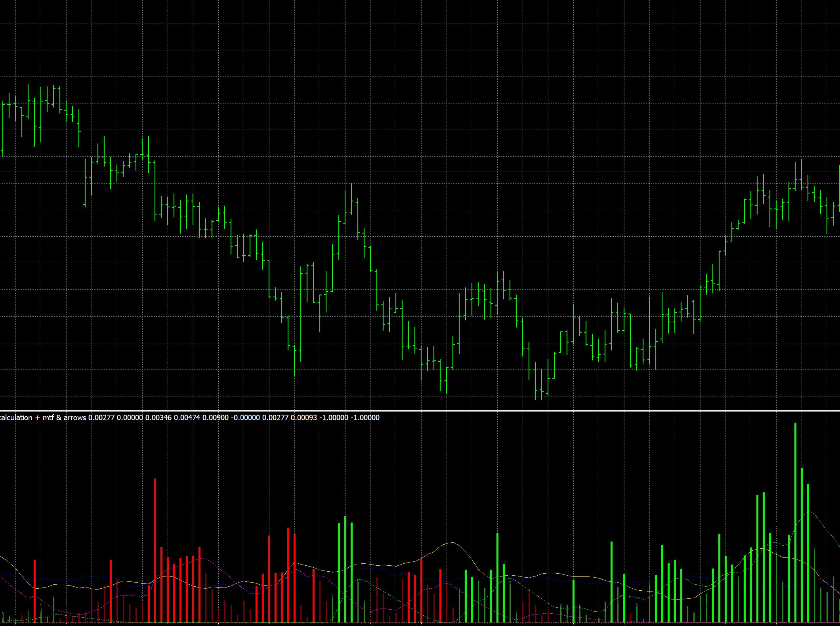Click the 0.00900 value in indicator label
Image resolution: width=840 pixels, height=626 pixels.
[215, 418]
